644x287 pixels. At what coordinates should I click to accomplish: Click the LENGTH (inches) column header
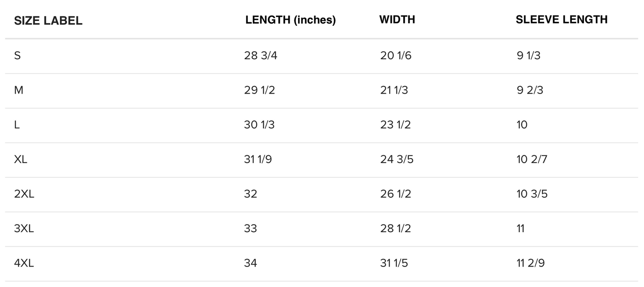point(290,20)
